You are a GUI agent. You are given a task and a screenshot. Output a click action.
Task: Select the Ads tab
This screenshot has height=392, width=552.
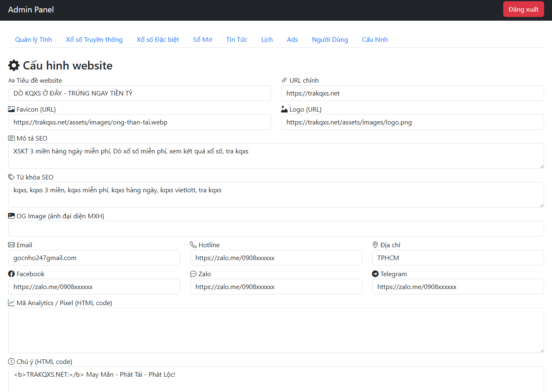point(292,40)
